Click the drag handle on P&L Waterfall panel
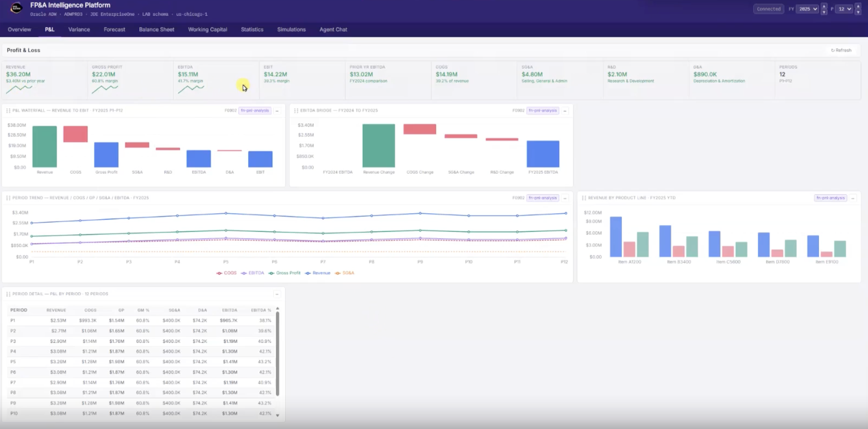The width and height of the screenshot is (868, 429). [8, 111]
